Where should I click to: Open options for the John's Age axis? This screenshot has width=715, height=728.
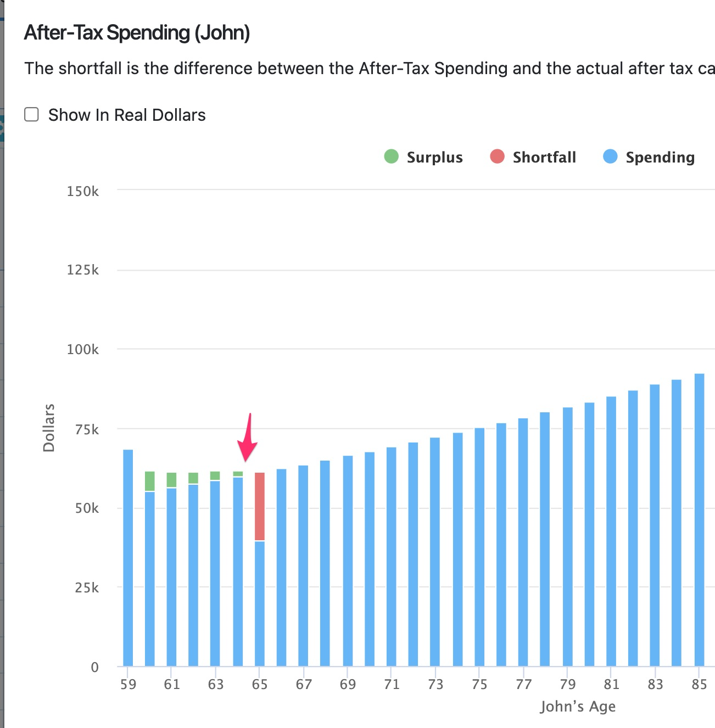point(579,707)
